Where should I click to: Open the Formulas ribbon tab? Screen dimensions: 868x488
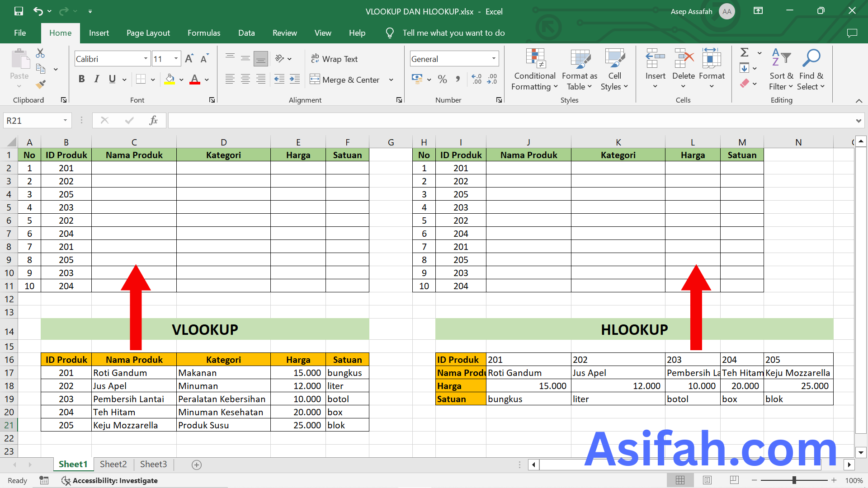(204, 33)
